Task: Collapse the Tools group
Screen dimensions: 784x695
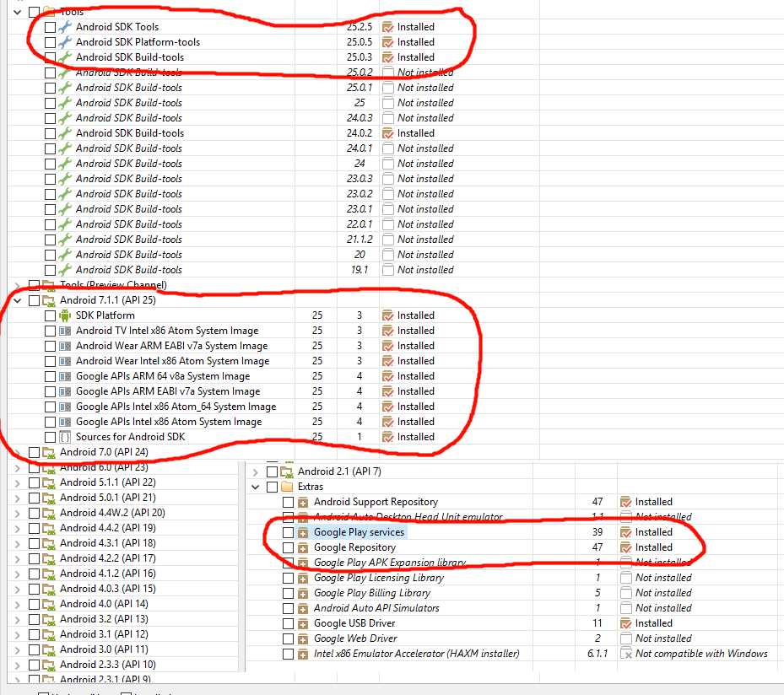Action: click(18, 12)
